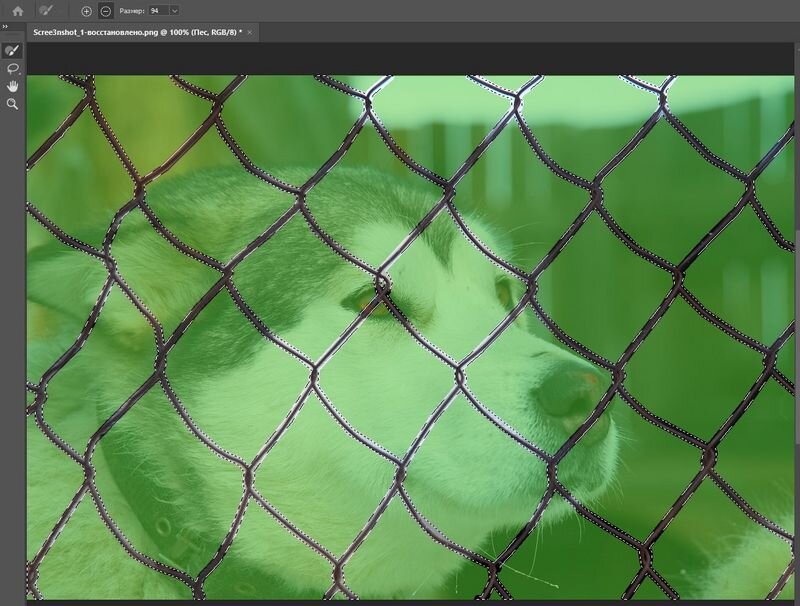The height and width of the screenshot is (606, 800).
Task: Open the Размер size dropdown arrow
Action: click(x=174, y=11)
